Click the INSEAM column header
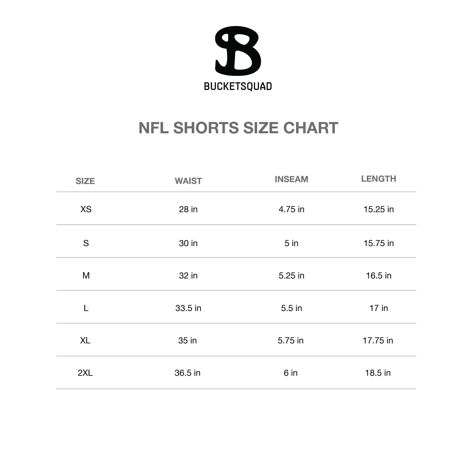Viewport: 476px width, 476px height. [x=291, y=179]
